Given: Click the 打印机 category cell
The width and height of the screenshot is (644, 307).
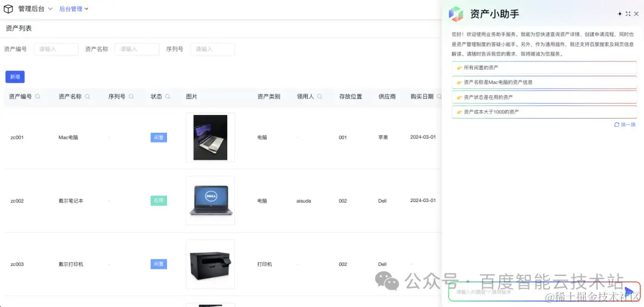Looking at the screenshot, I should tap(265, 264).
